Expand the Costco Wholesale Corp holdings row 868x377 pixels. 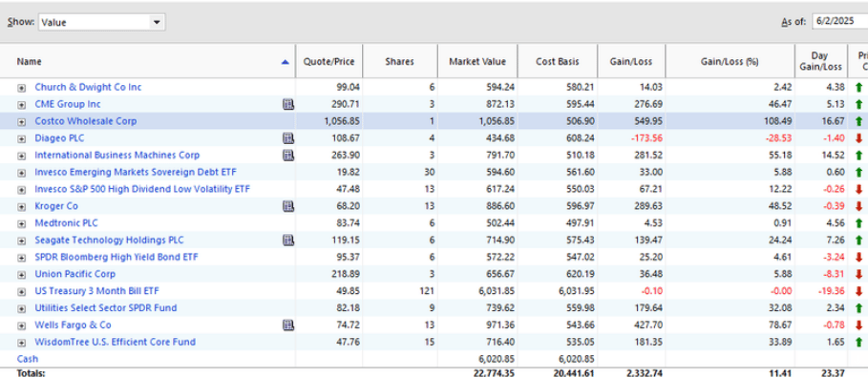click(x=22, y=122)
